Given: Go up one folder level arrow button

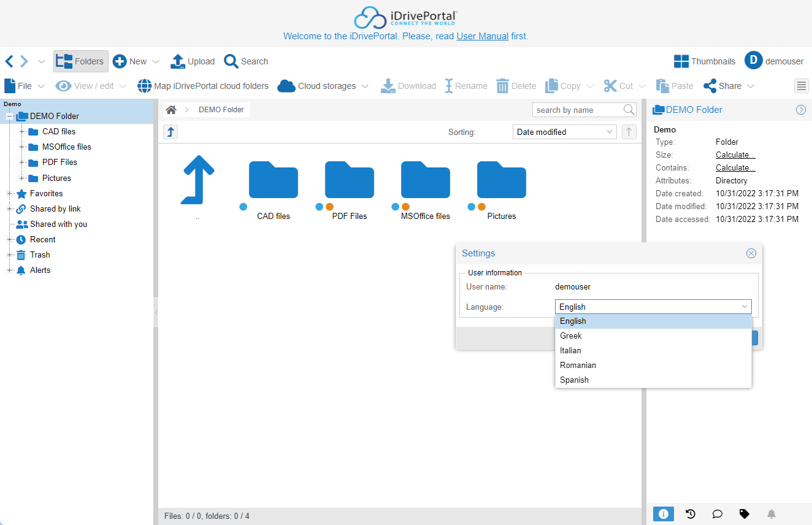Looking at the screenshot, I should pos(170,132).
